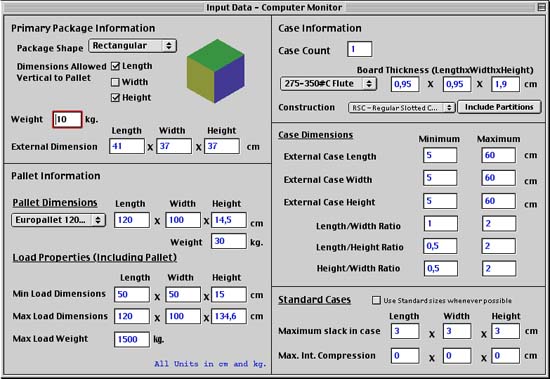
Task: Click External Dimension Width field
Action: click(x=174, y=146)
